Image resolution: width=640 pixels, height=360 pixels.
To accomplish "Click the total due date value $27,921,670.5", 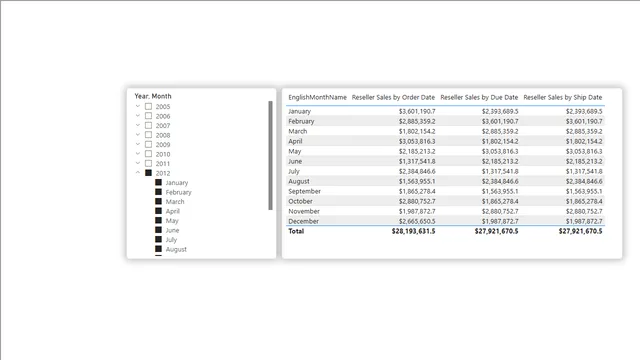I will click(x=496, y=231).
